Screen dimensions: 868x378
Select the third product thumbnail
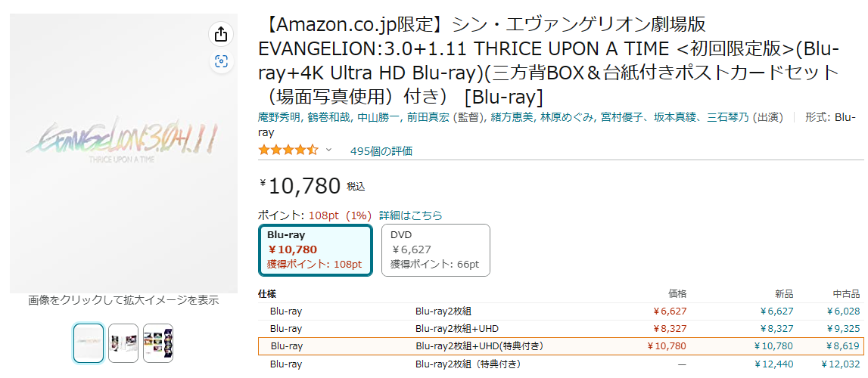pos(158,343)
